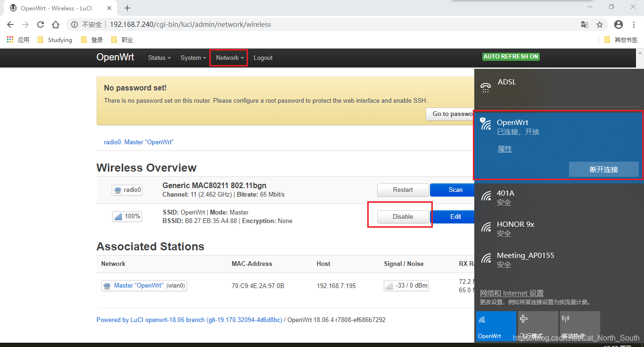Open the Chrome profile avatar

(x=619, y=25)
